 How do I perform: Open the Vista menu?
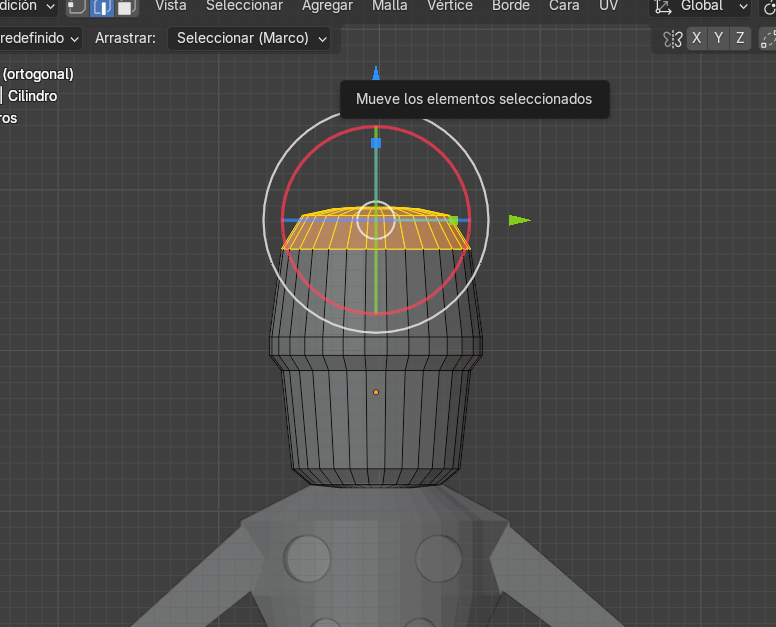pyautogui.click(x=171, y=6)
